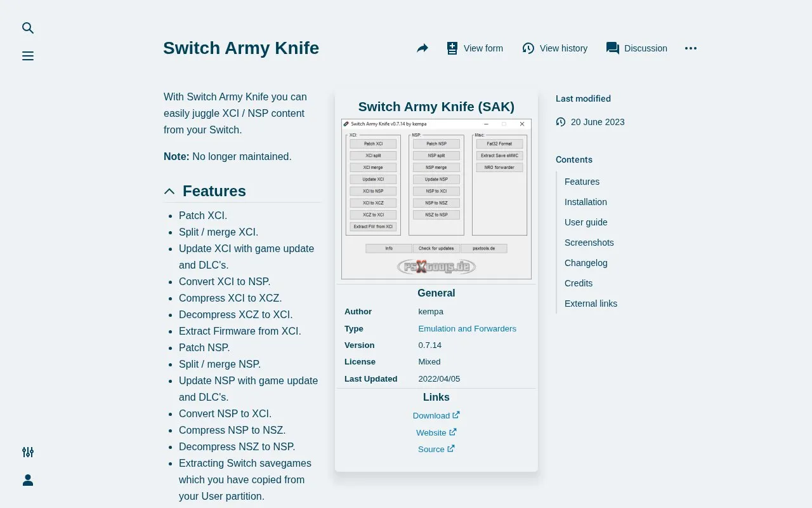Open the View history tab
The height and width of the screenshot is (508, 812).
click(x=555, y=48)
